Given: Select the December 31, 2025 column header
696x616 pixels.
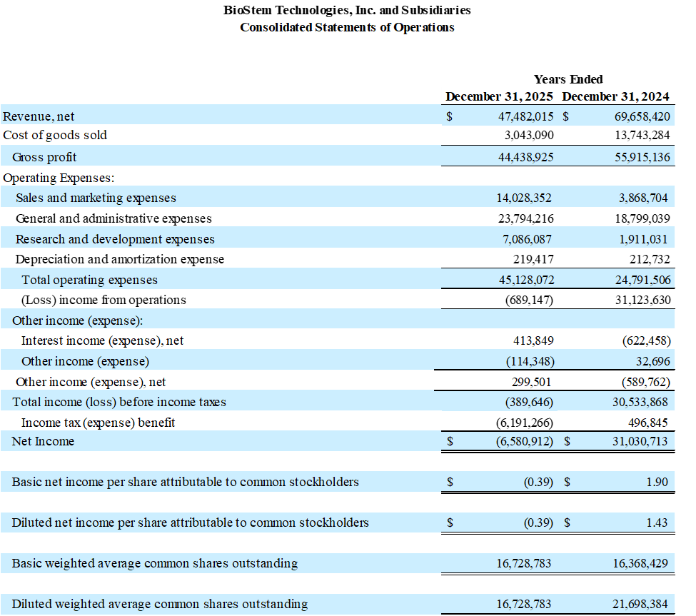Looking at the screenshot, I should tap(499, 96).
